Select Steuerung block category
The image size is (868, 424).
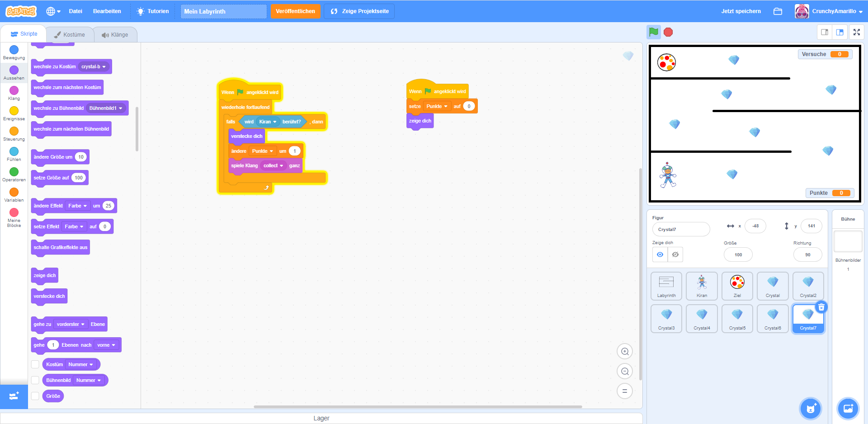pyautogui.click(x=14, y=134)
